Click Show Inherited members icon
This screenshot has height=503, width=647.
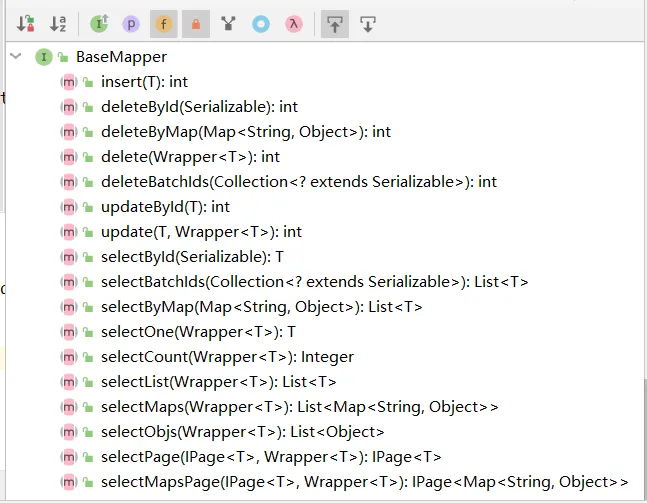[100, 22]
